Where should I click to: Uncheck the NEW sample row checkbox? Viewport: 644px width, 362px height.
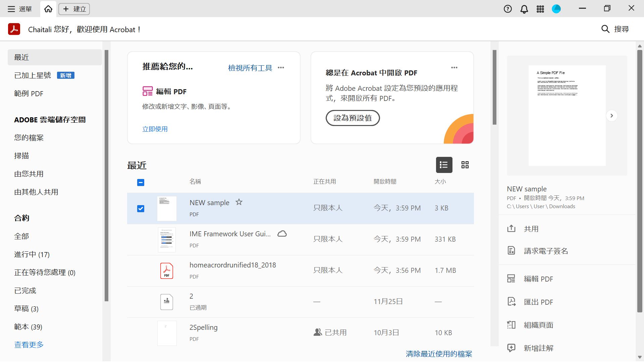141,208
